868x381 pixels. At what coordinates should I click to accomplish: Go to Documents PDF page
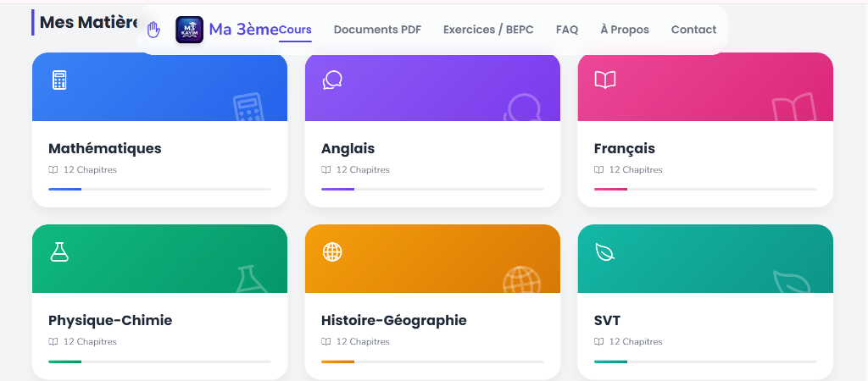click(x=377, y=30)
